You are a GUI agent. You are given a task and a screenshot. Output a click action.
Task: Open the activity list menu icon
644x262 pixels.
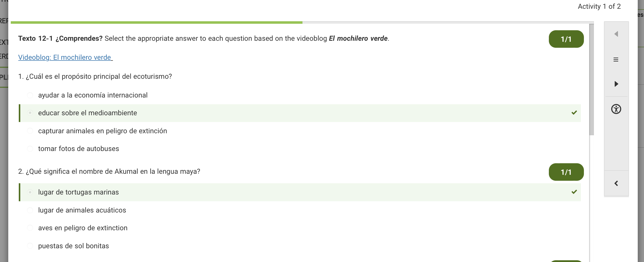point(616,59)
